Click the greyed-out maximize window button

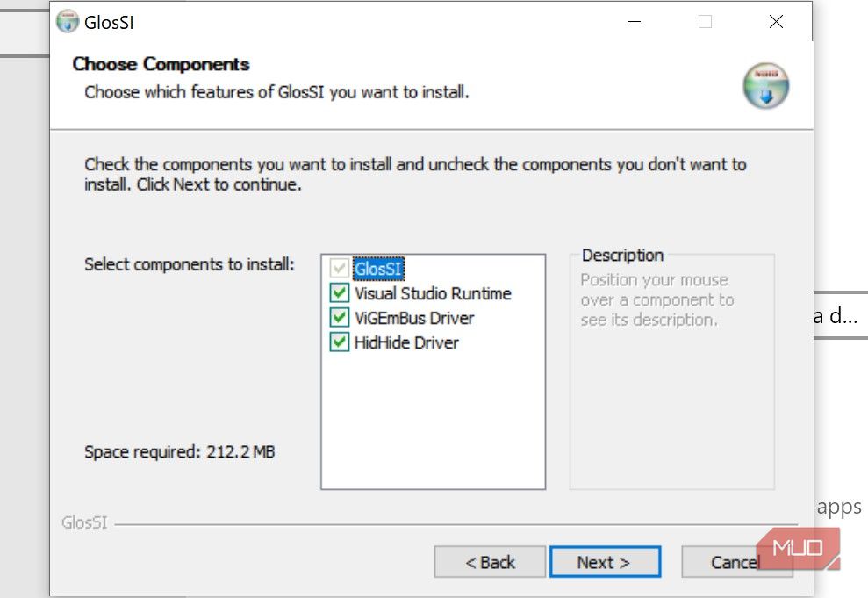(705, 22)
